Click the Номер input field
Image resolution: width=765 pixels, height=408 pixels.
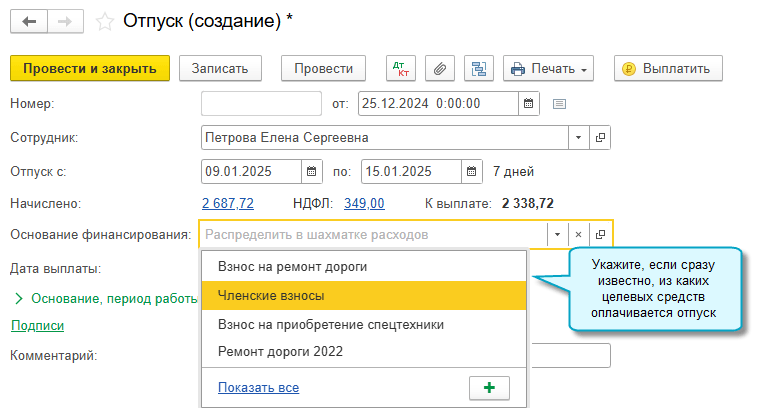click(x=262, y=102)
